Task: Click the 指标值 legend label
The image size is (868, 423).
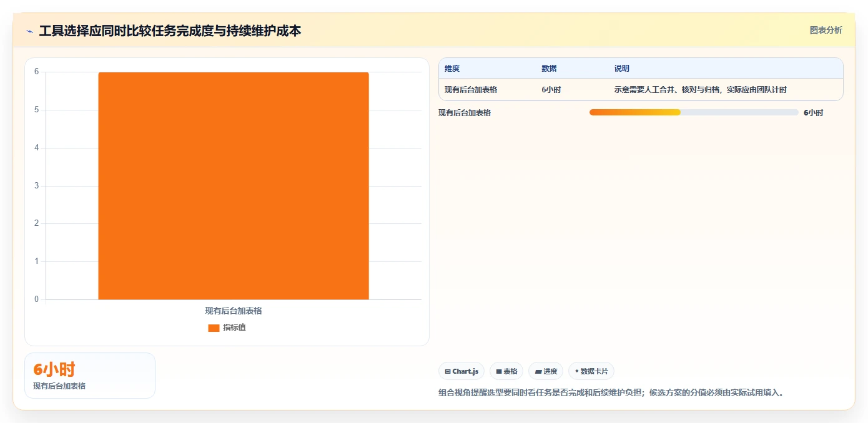Action: pyautogui.click(x=234, y=328)
